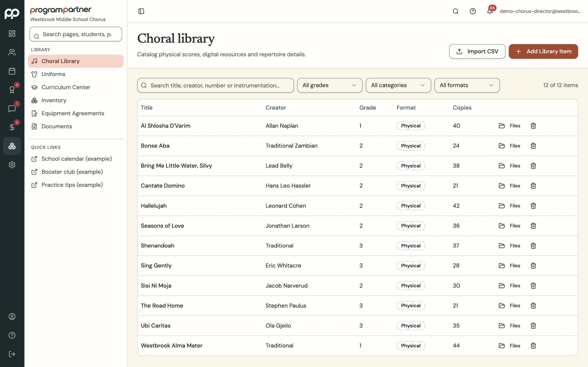The image size is (588, 367).
Task: Open Equipment Agreements in sidebar
Action: [76, 113]
